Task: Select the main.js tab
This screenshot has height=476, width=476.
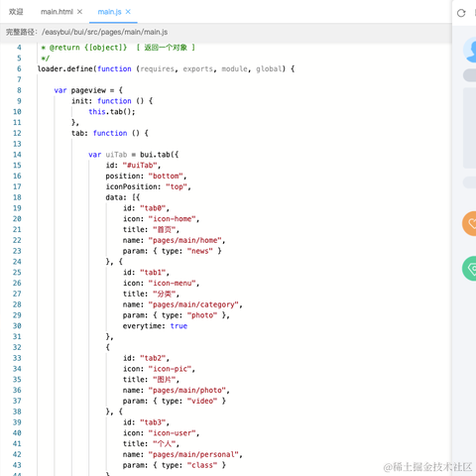Action: coord(109,12)
